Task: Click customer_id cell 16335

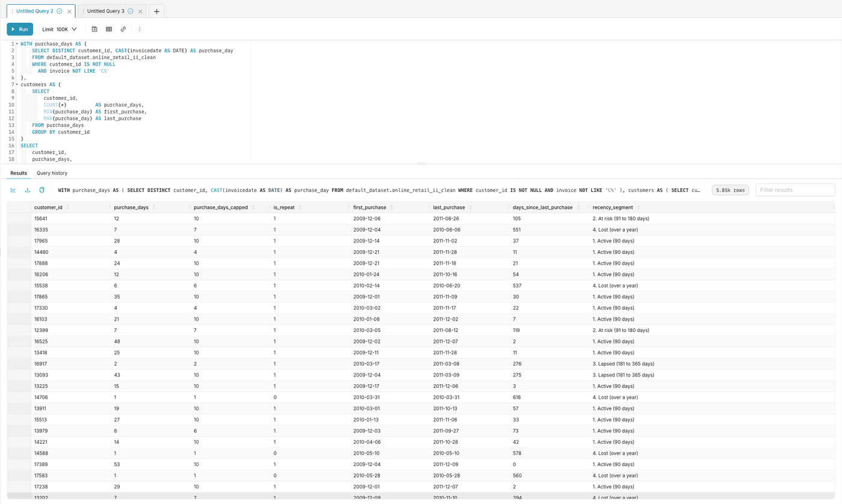Action: tap(70, 230)
